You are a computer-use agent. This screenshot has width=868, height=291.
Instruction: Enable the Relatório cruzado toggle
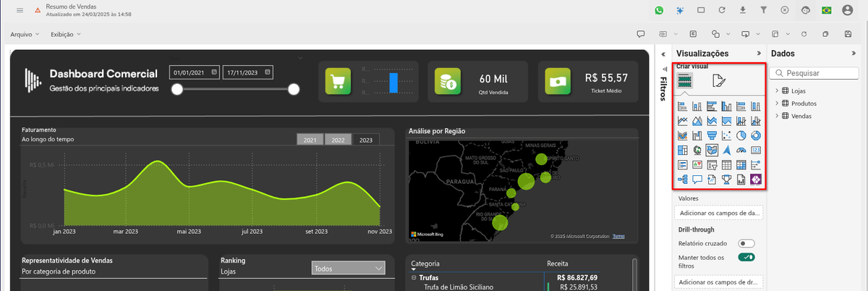pyautogui.click(x=746, y=244)
